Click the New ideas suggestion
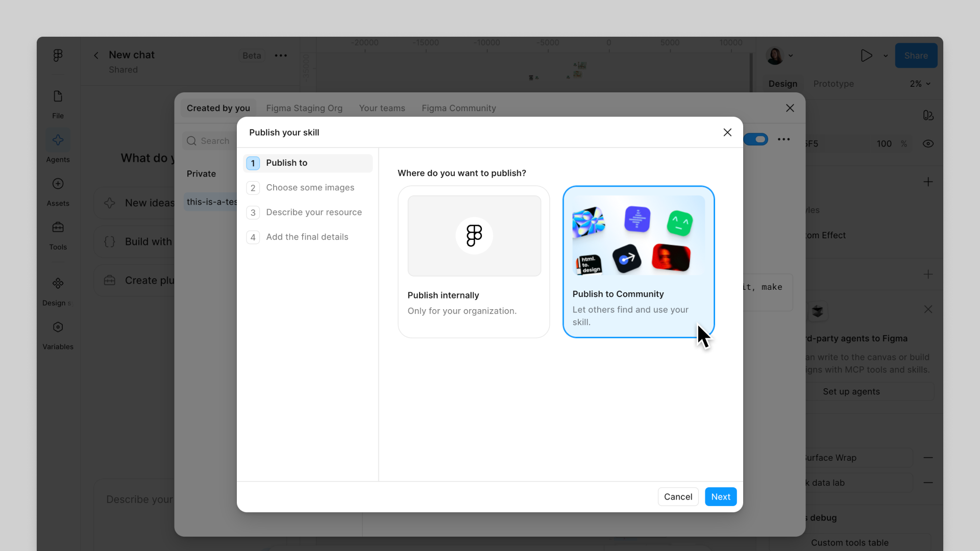Viewport: 980px width, 551px height. (x=135, y=203)
